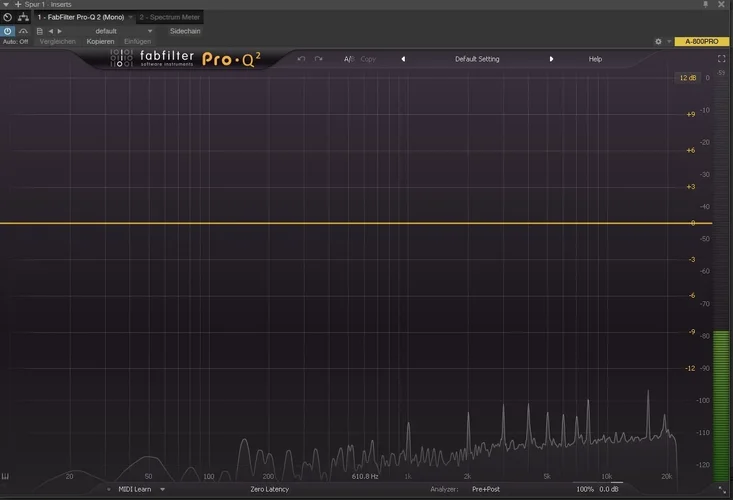The width and height of the screenshot is (733, 500).
Task: Open the 12 dB display range selector
Action: [x=688, y=78]
